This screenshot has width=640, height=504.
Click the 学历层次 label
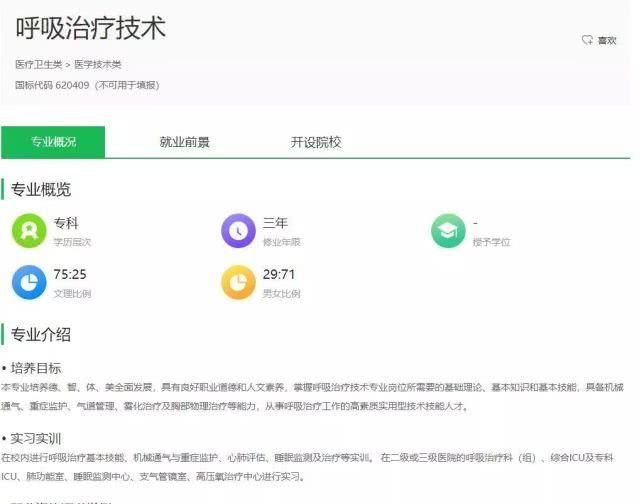72,242
